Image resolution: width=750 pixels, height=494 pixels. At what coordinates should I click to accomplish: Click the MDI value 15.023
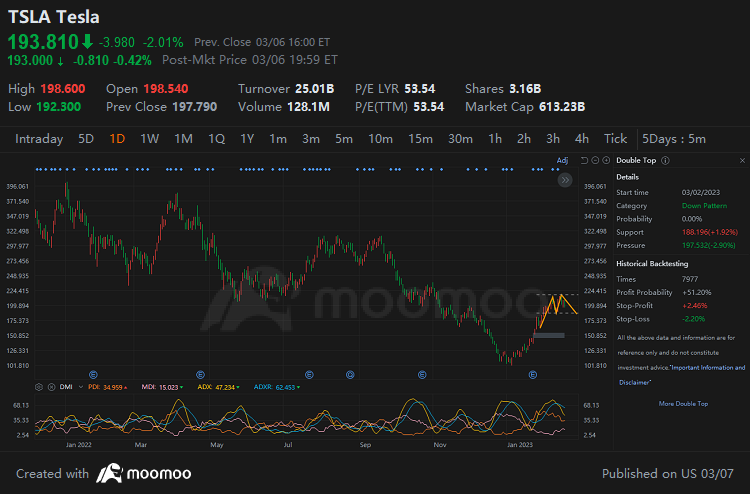point(168,387)
